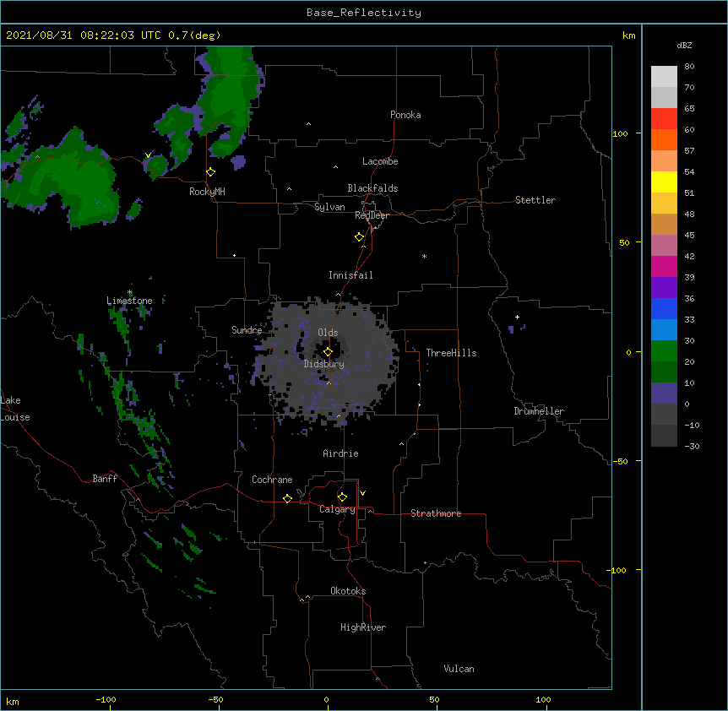Screen dimensions: 728x711
Task: Click the km unit label at bottom left
Action: coord(13,702)
